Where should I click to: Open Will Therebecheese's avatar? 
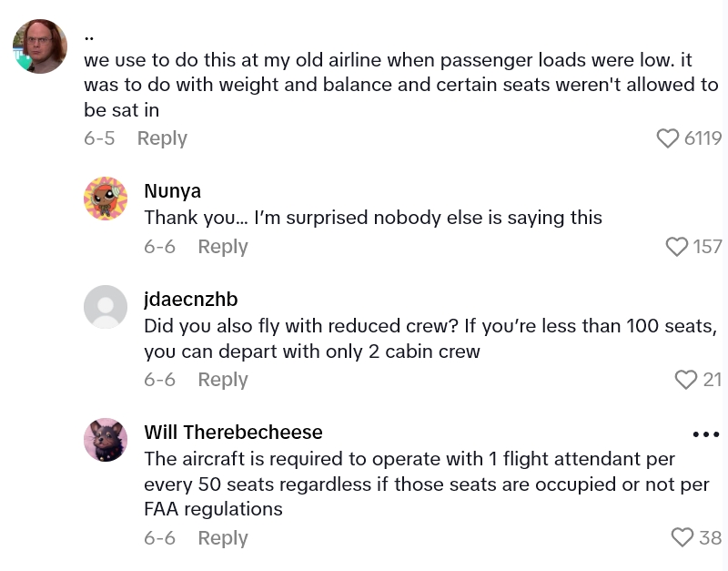(x=106, y=440)
